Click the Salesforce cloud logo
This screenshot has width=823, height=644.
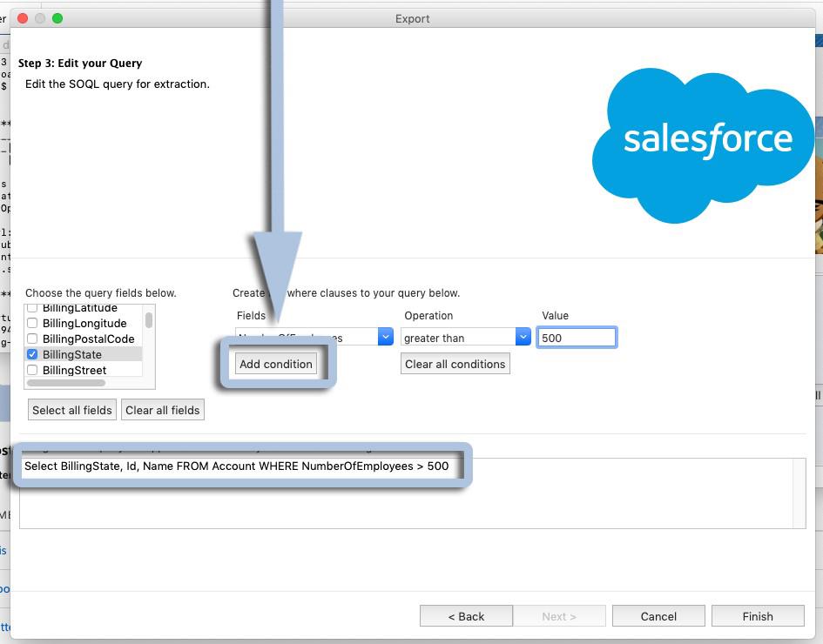[704, 144]
